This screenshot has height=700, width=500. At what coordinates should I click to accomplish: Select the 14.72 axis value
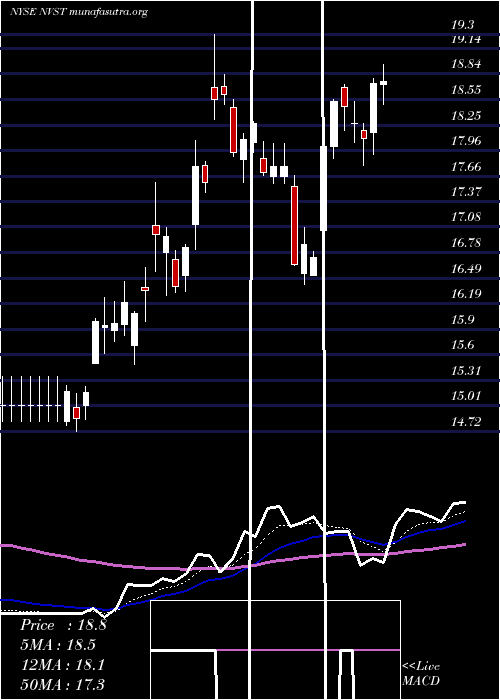point(466,421)
